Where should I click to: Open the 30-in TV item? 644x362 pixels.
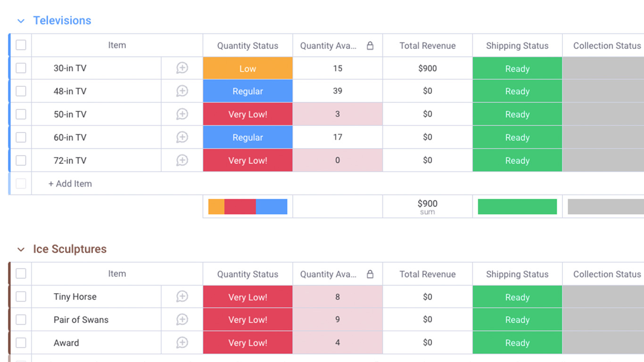click(70, 68)
